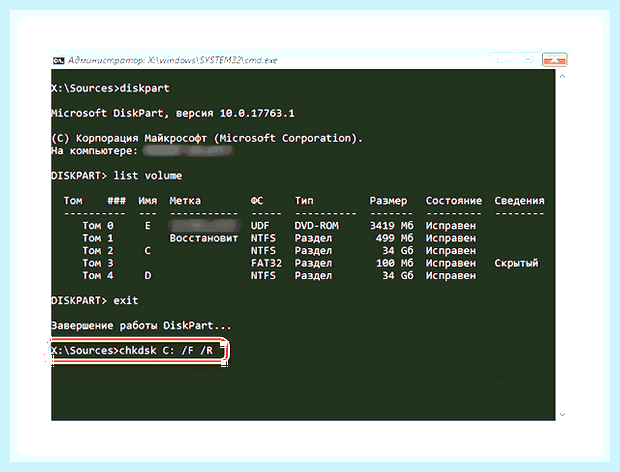Viewport: 620px width, 472px height.
Task: Click the '499 Мб' size value
Action: click(395, 238)
